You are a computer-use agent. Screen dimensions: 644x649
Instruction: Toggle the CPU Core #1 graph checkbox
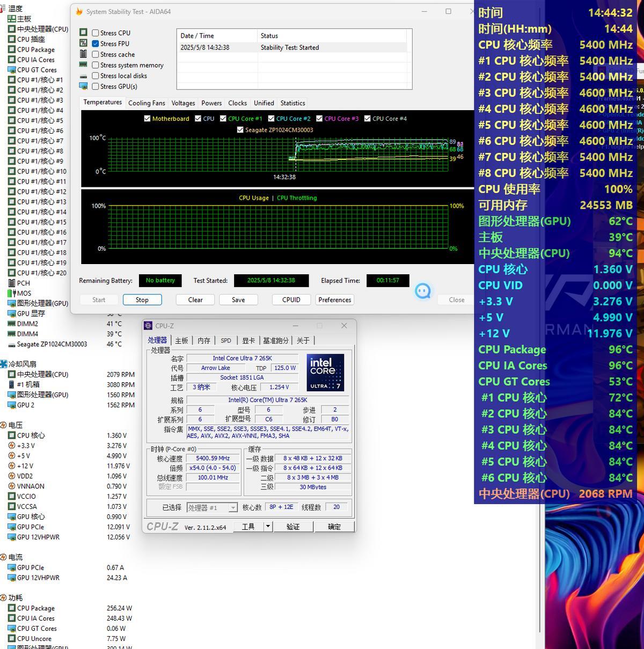(223, 119)
